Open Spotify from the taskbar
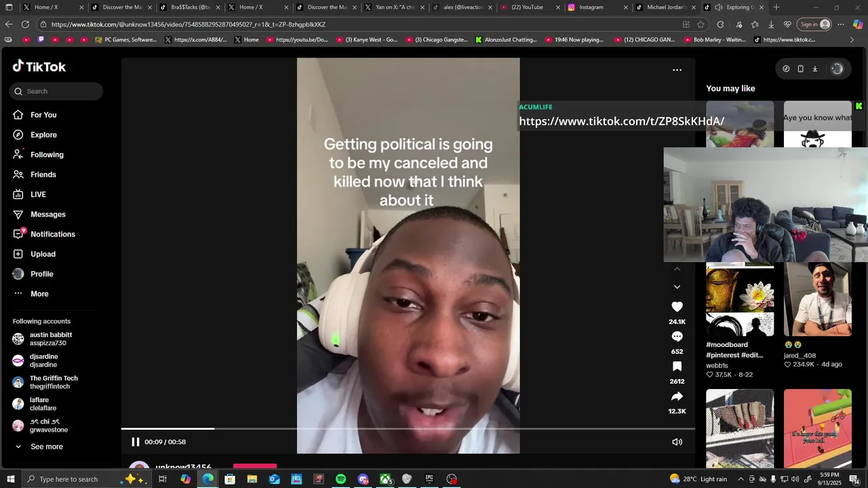This screenshot has height=488, width=868. tap(340, 479)
